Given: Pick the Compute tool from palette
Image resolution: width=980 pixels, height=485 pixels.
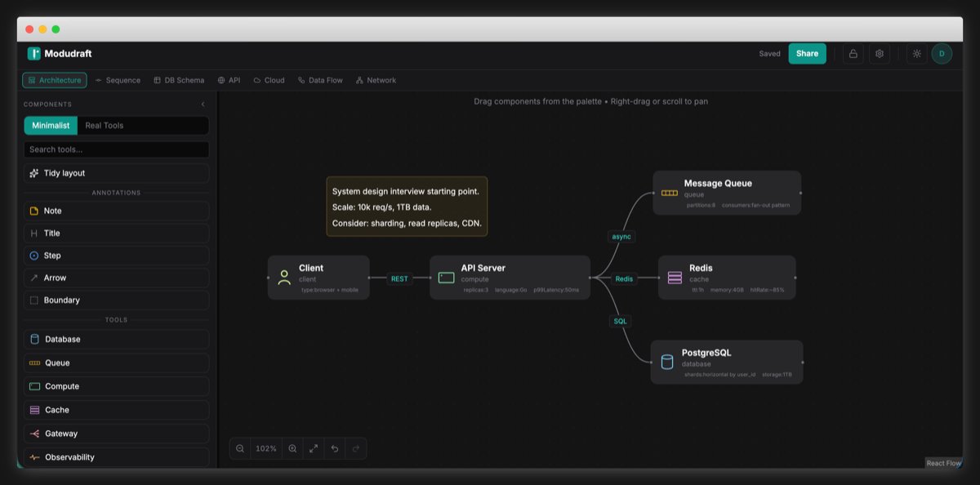Looking at the screenshot, I should [116, 386].
